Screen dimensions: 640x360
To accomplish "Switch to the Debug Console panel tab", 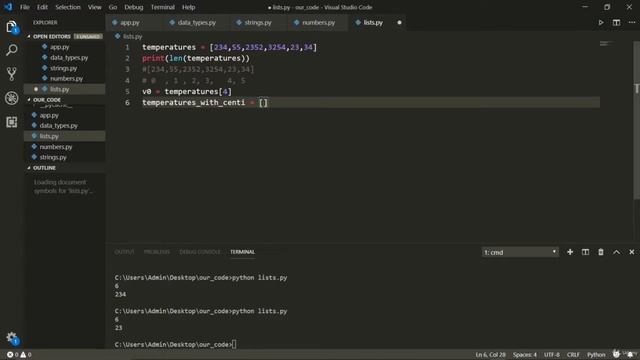I will [200, 252].
